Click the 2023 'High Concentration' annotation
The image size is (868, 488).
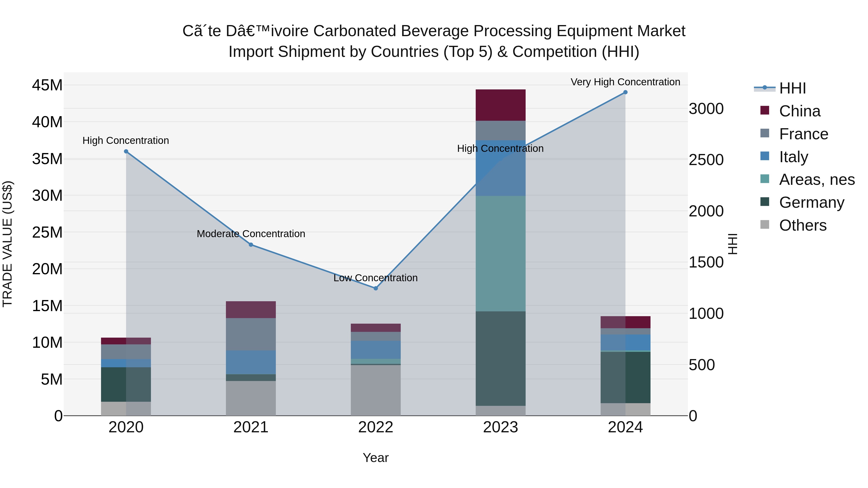pyautogui.click(x=500, y=148)
